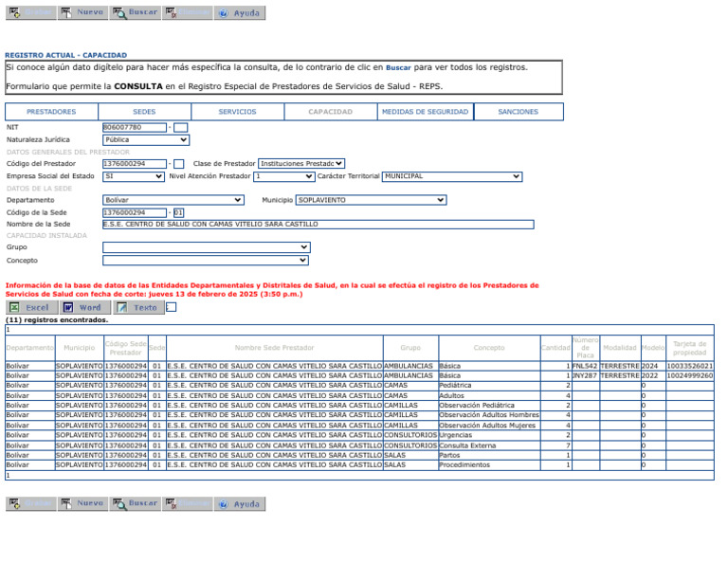Click the Código del Prestador check digit box

(x=179, y=164)
